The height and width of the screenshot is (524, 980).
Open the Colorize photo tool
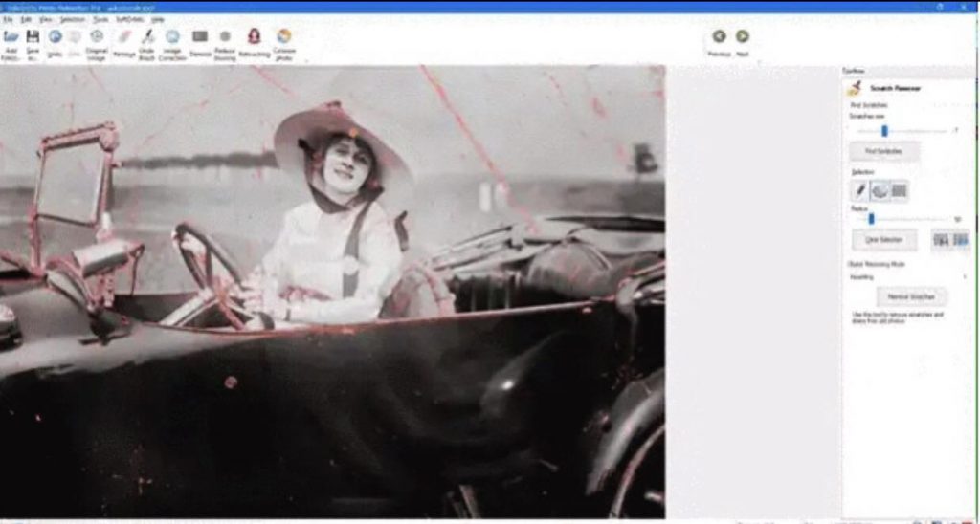point(284,41)
